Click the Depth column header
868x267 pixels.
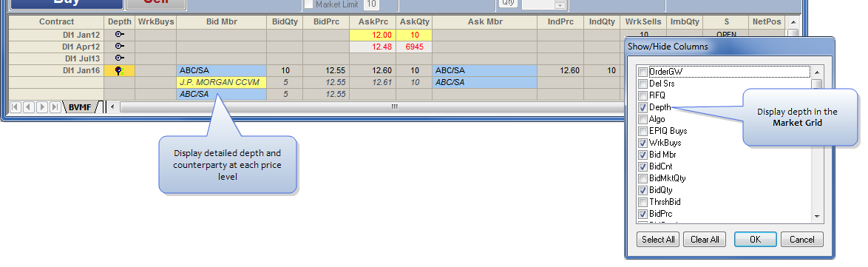point(120,22)
